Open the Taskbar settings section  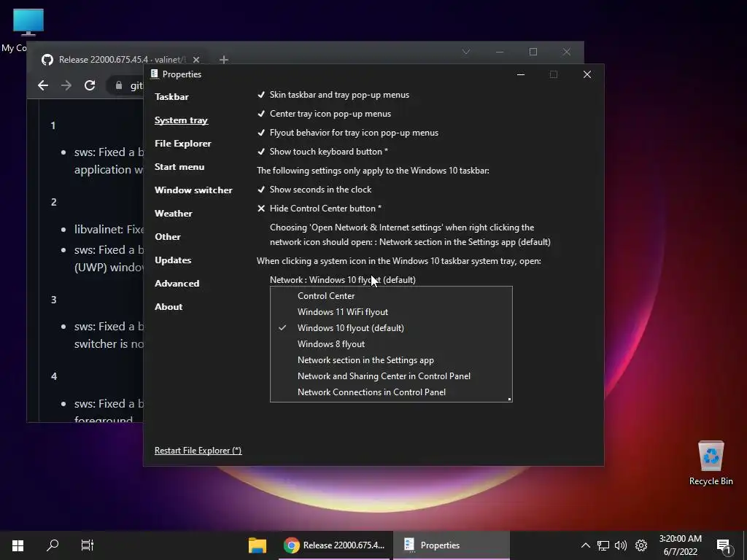point(171,97)
